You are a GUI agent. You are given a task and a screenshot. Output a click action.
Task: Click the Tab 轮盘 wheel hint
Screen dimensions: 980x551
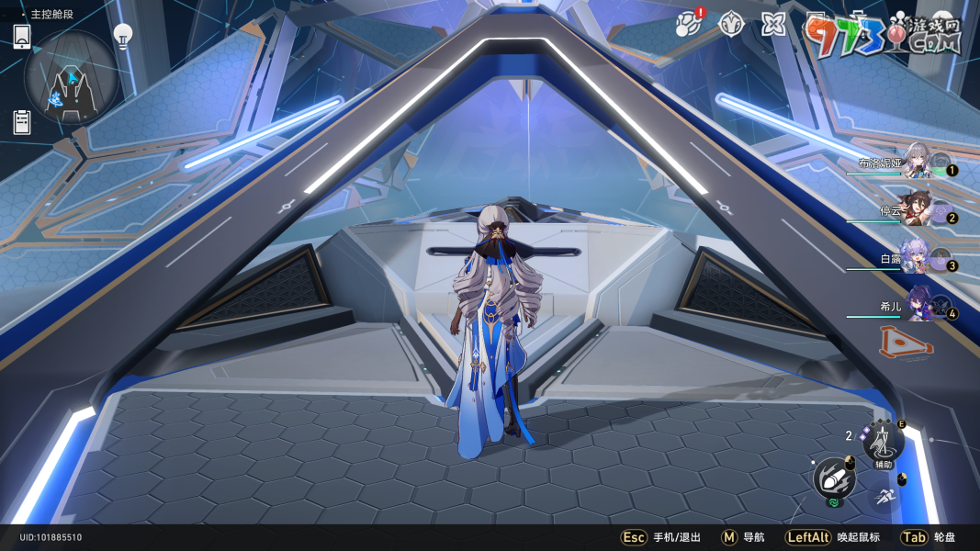[928, 537]
